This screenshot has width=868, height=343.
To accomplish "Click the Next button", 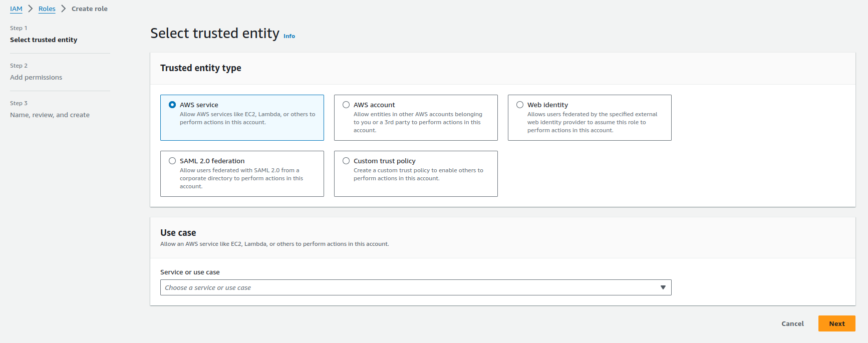I will (x=836, y=323).
